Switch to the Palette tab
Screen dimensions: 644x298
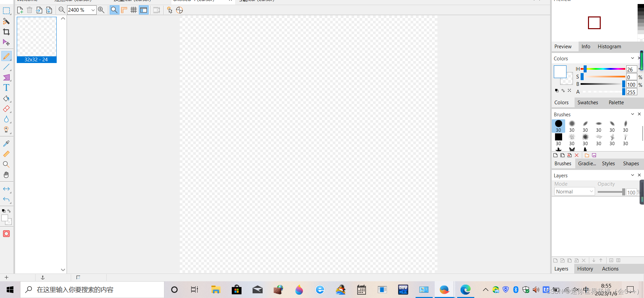[616, 103]
